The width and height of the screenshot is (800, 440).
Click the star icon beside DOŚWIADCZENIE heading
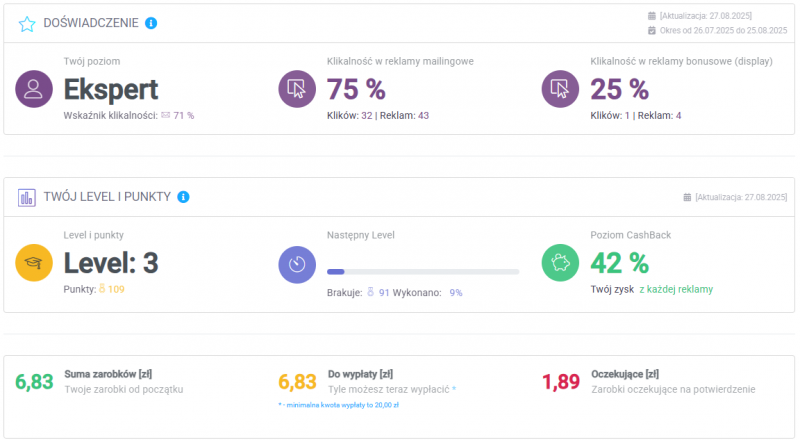(x=27, y=23)
